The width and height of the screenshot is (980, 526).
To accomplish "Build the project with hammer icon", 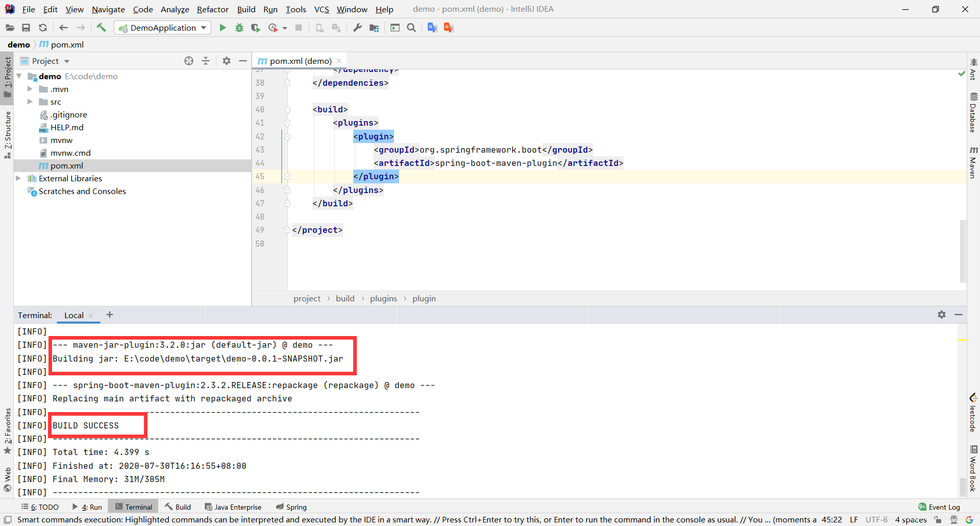I will (101, 28).
